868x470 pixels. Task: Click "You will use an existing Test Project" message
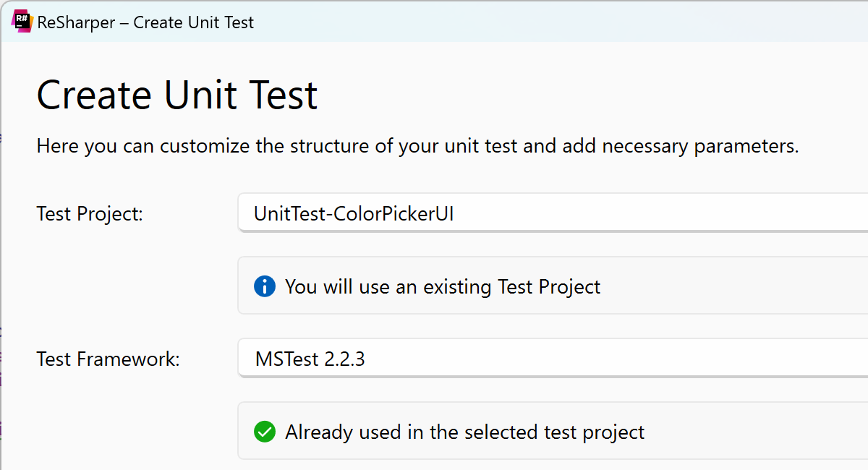click(x=442, y=287)
